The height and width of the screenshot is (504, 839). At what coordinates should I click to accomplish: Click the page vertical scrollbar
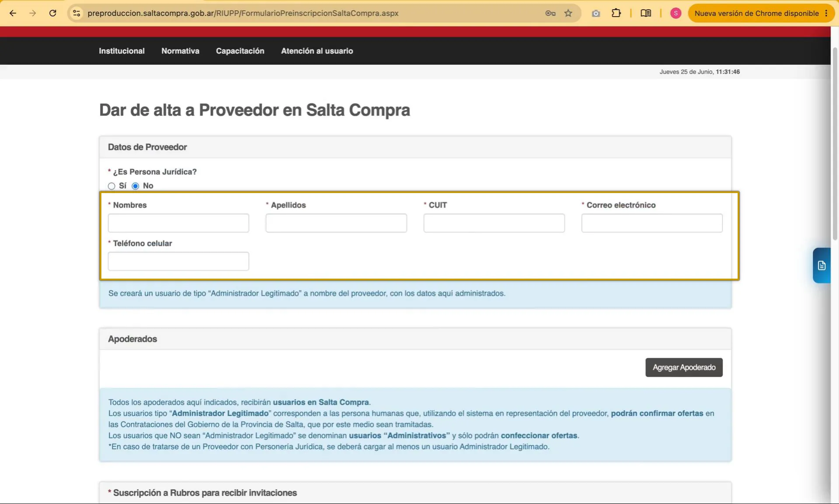pos(835,144)
